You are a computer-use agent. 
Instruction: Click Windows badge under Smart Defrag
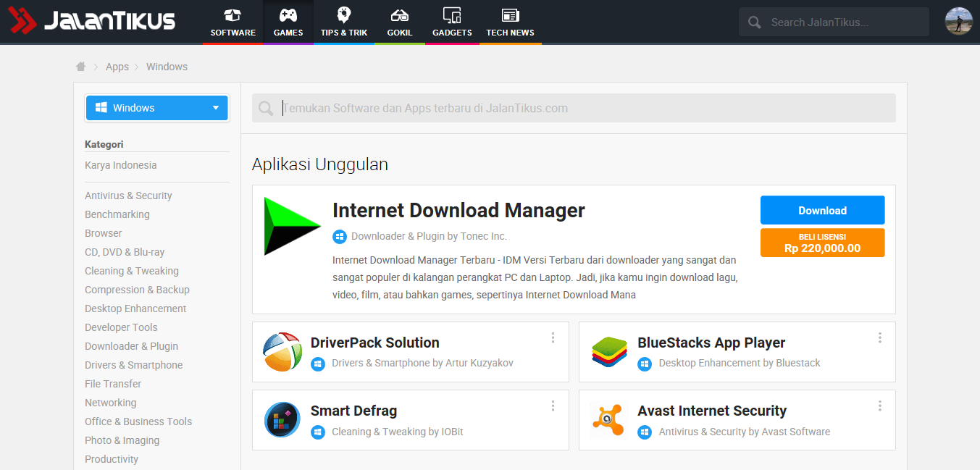point(317,432)
